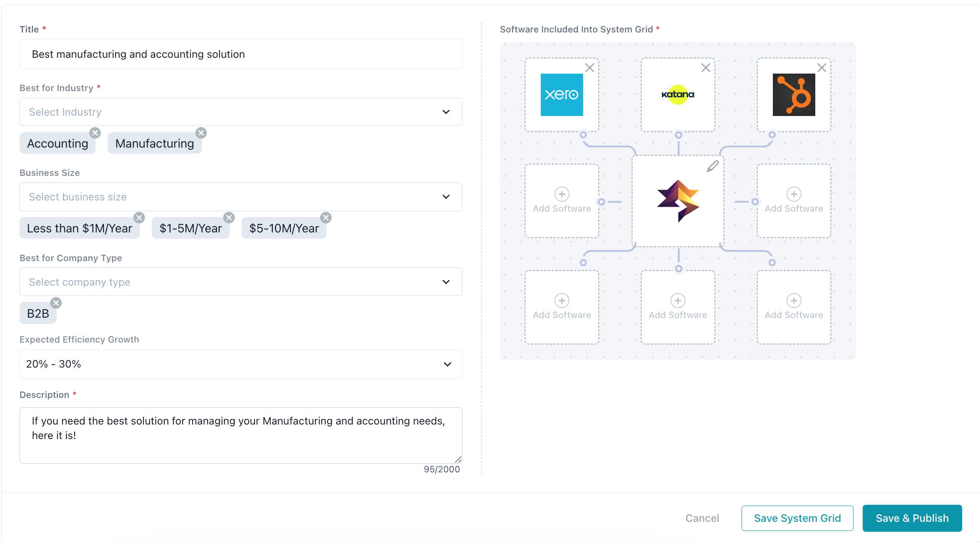This screenshot has height=543, width=980.
Task: Remove the $5-10M/Year size tag
Action: pos(326,218)
